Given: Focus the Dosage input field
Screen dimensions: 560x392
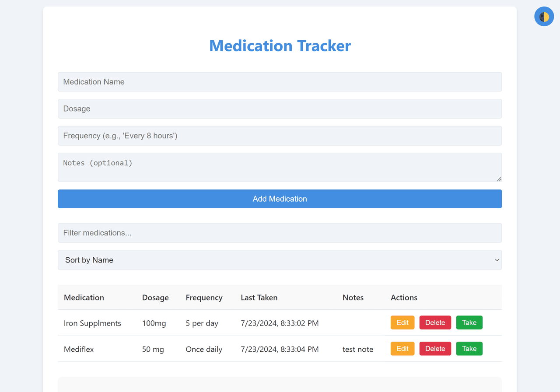Looking at the screenshot, I should pos(280,108).
